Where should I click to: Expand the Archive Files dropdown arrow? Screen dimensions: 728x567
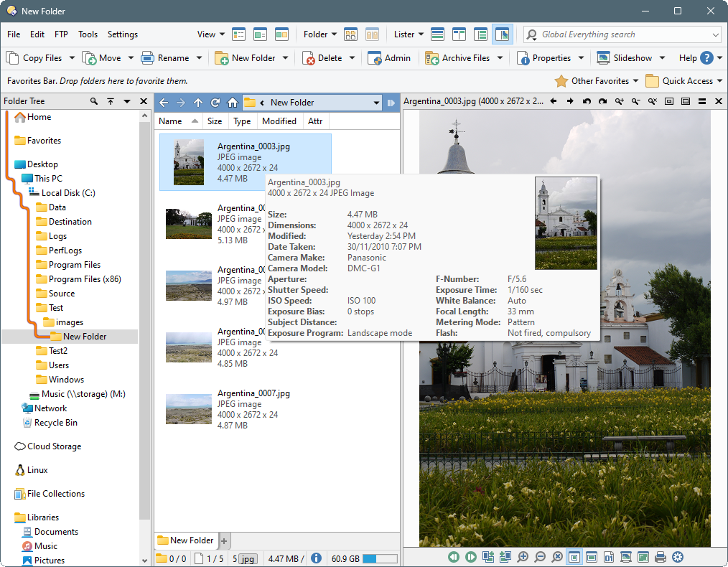pos(500,58)
